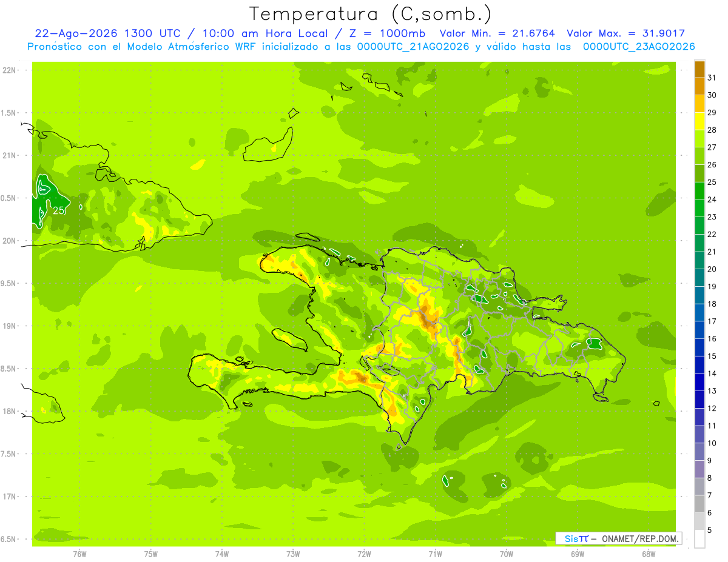
Task: Click the '75W' longitude axis label
Action: pos(151,554)
